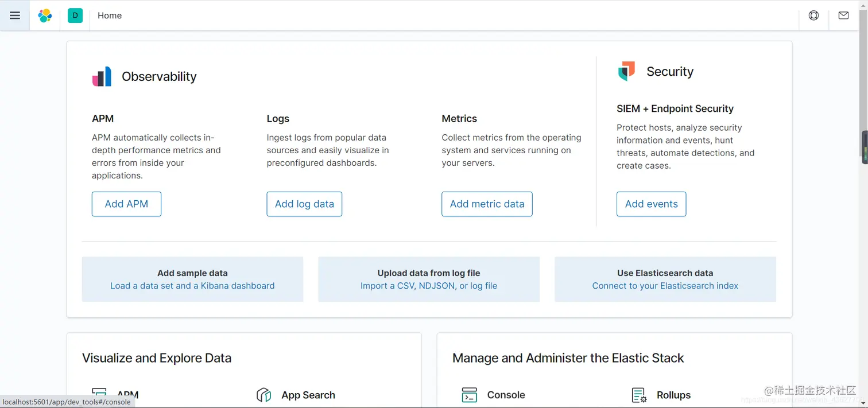Screen dimensions: 868x408
Task: Open the hamburger navigation menu
Action: pyautogui.click(x=15, y=15)
